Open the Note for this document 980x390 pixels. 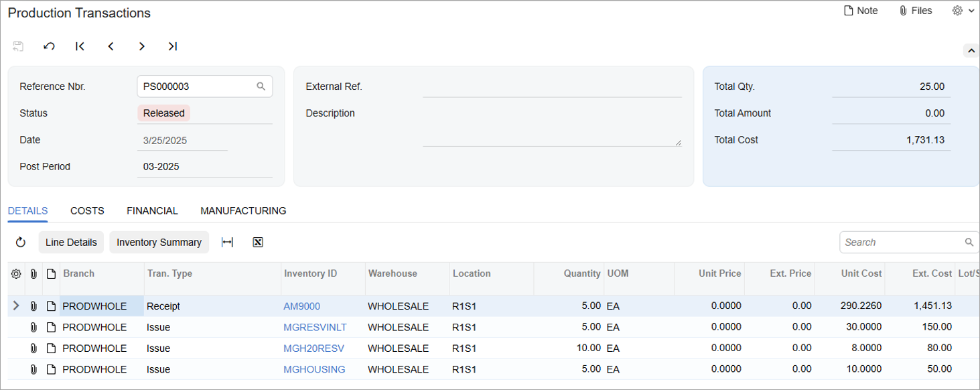(860, 11)
